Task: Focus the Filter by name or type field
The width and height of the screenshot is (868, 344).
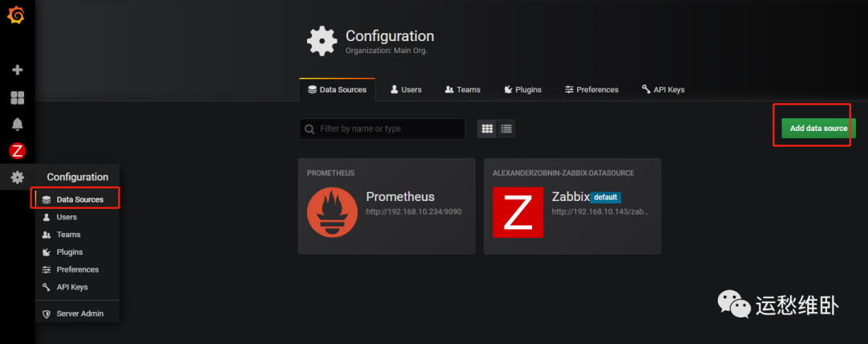Action: click(390, 129)
